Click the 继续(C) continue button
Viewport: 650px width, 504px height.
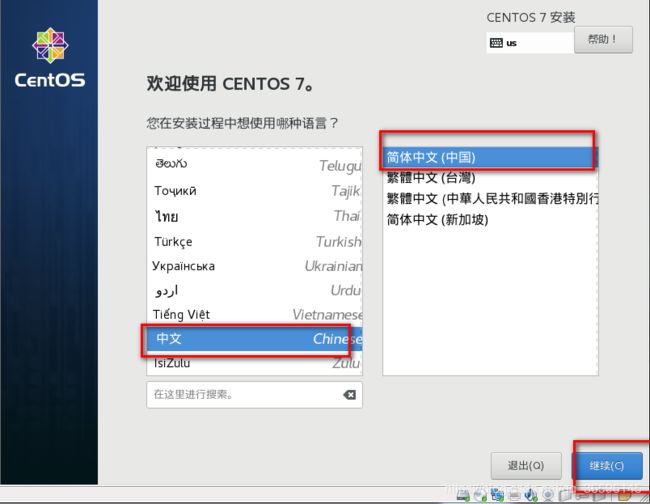coord(607,465)
